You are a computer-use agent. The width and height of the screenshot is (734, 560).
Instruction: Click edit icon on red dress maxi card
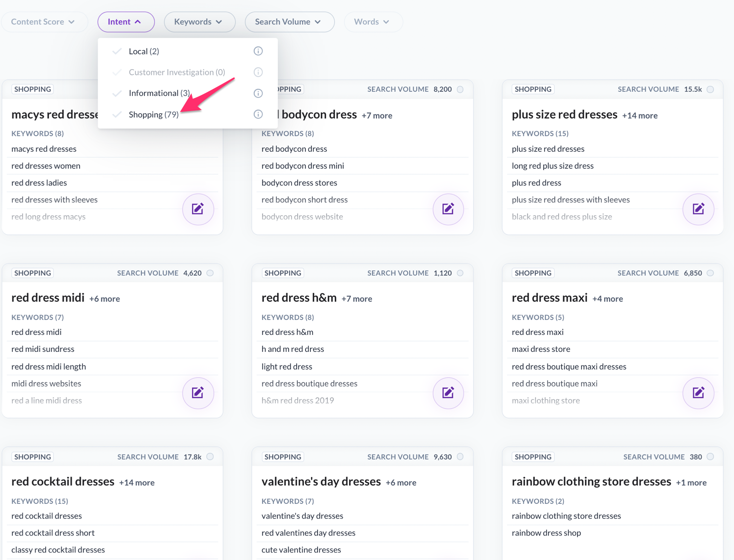click(x=698, y=393)
